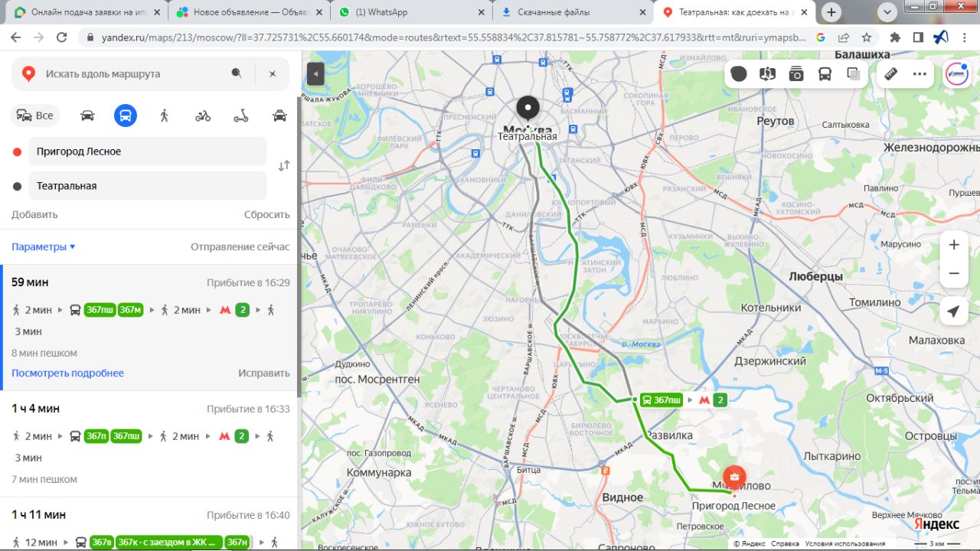Close the route panel with the X

pyautogui.click(x=272, y=73)
